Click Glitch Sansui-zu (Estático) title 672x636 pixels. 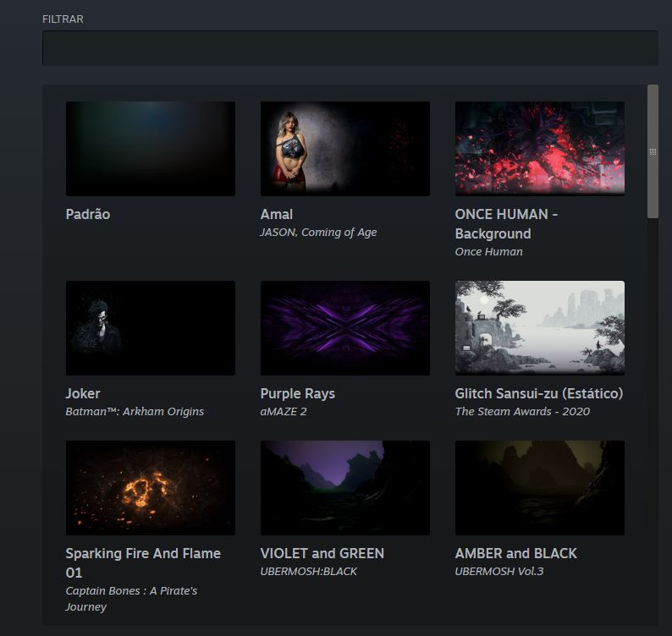click(539, 393)
